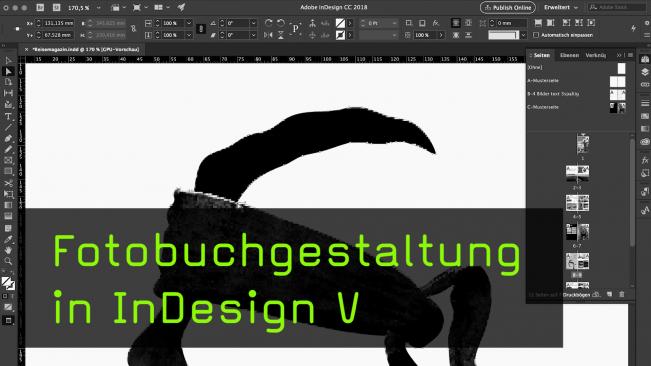Viewport: 651px width, 366px height.
Task: Click the Adobe Stock search field
Action: tap(618, 7)
